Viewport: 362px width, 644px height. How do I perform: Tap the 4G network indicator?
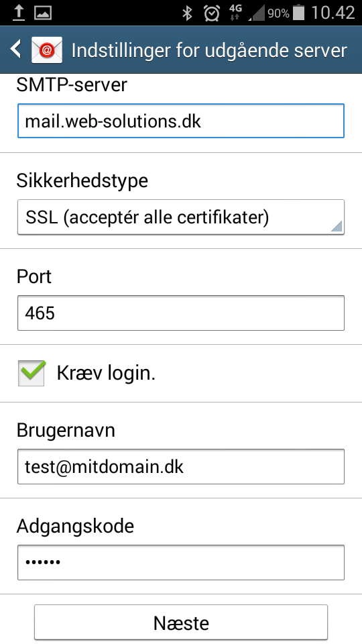pos(235,13)
